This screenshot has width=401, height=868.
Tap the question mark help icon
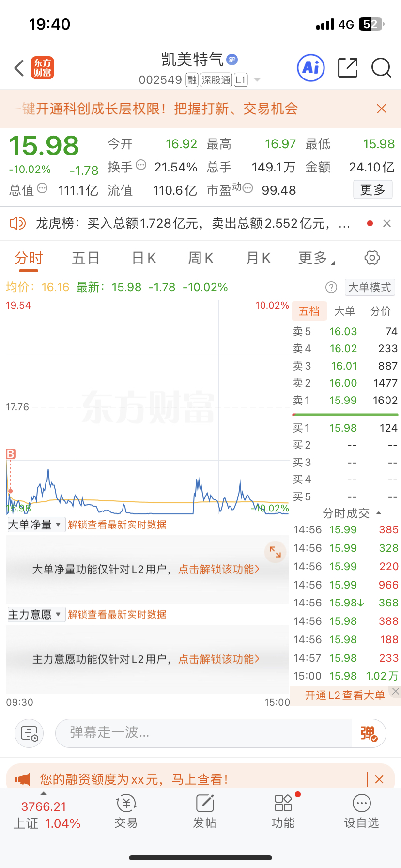coord(331,287)
